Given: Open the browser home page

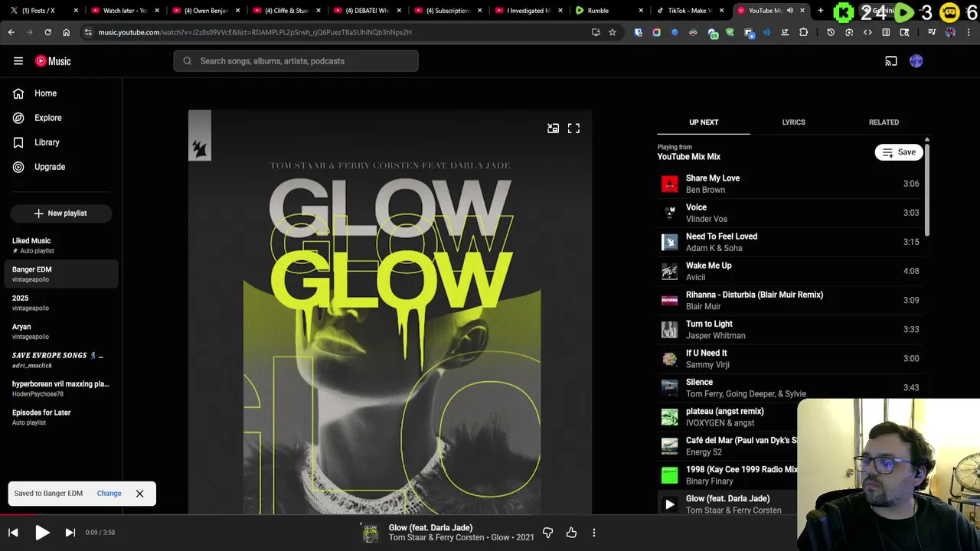Looking at the screenshot, I should tap(66, 32).
